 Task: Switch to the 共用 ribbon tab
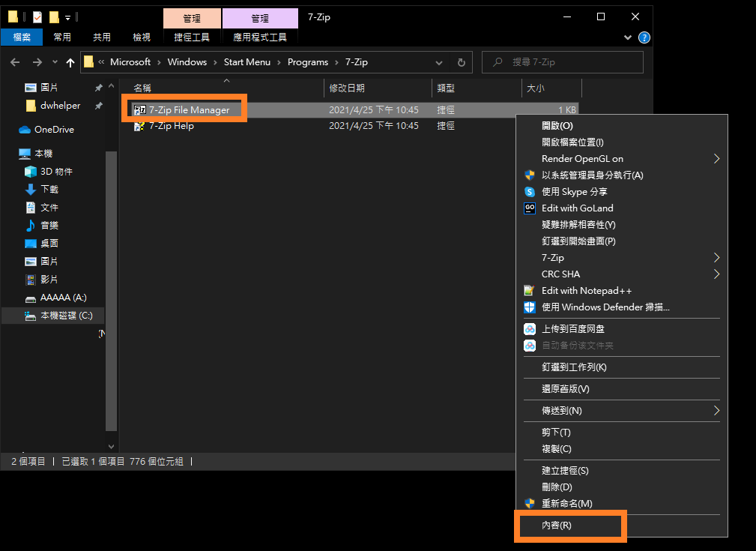point(101,37)
